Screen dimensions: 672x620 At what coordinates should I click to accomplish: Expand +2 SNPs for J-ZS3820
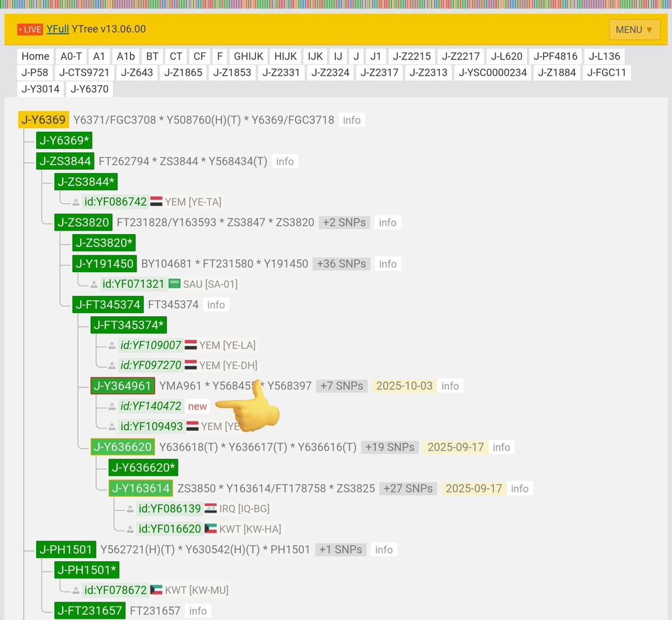point(344,222)
